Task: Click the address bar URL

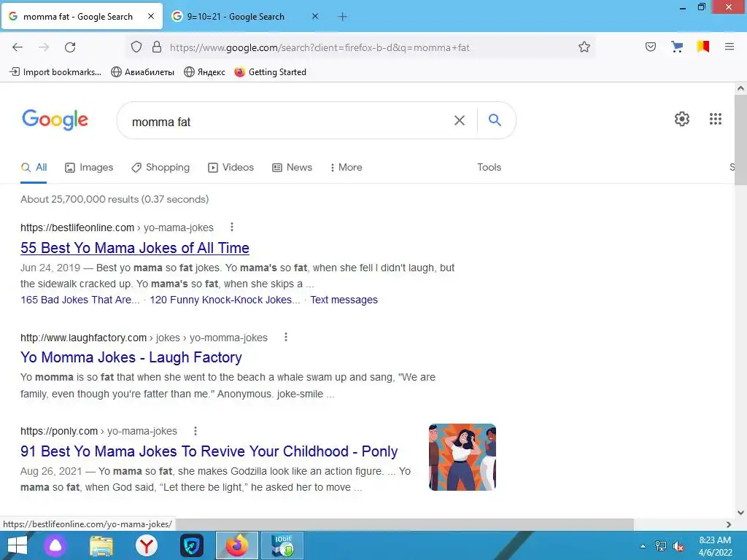Action: coord(320,47)
